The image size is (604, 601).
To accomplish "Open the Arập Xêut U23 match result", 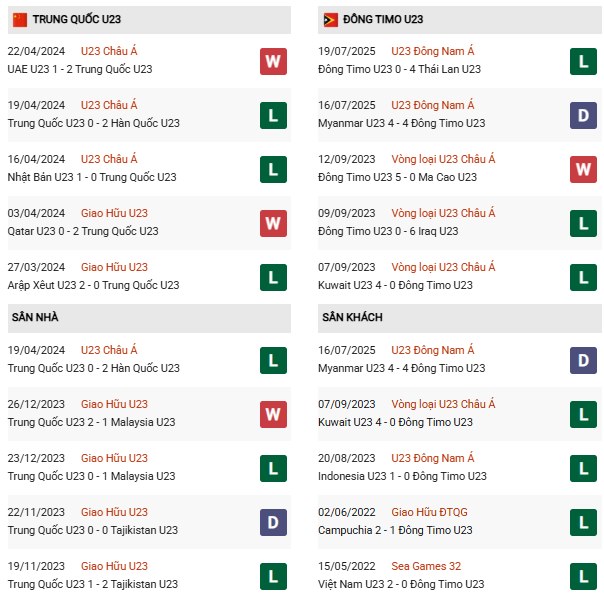I will click(94, 285).
